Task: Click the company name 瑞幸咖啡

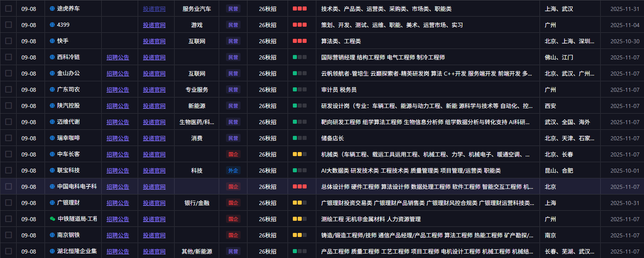Action: (x=68, y=138)
